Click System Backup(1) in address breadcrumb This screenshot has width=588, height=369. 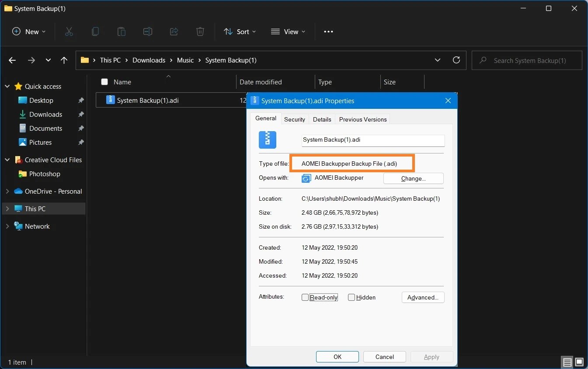click(231, 60)
